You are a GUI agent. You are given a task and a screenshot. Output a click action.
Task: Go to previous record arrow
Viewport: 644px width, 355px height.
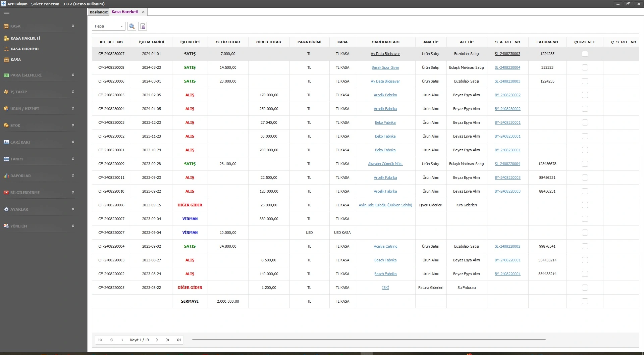(122, 340)
